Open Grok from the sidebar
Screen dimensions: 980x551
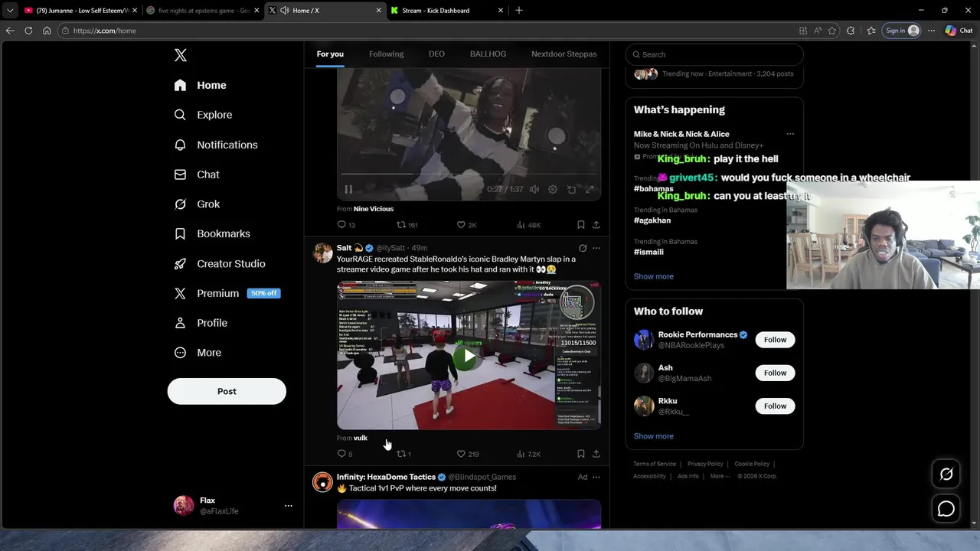[198, 204]
